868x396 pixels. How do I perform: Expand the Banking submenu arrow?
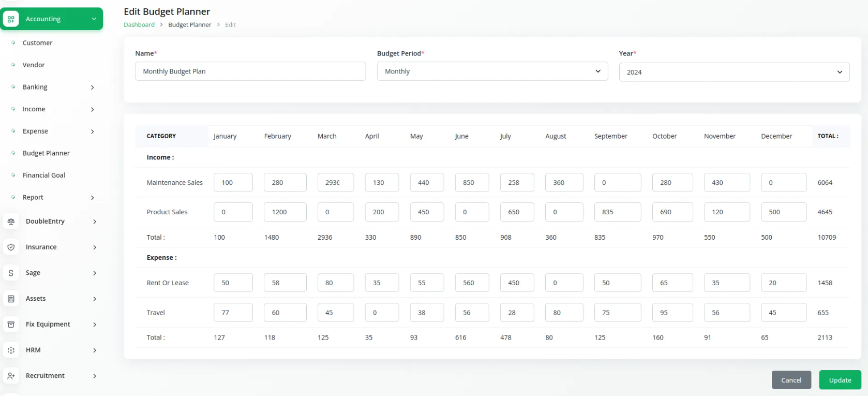pos(93,87)
